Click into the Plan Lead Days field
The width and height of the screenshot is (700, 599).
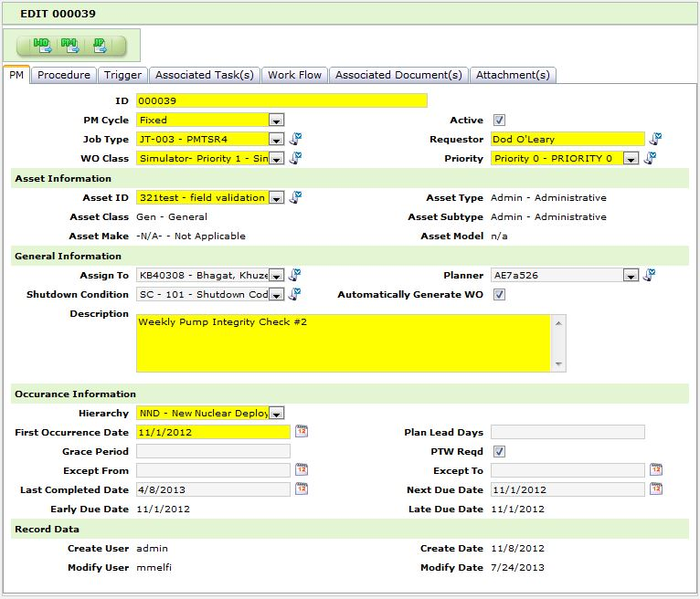[x=567, y=432]
